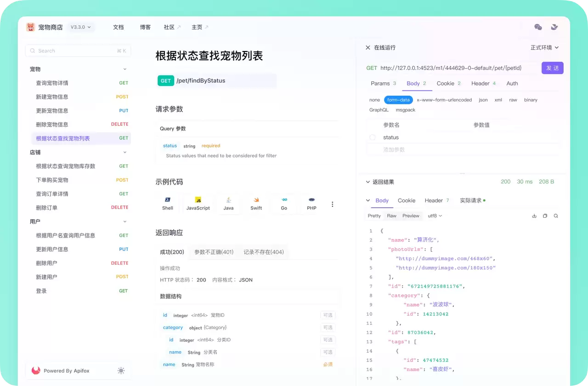The image size is (588, 386).
Task: Click the sidebar Search input field
Action: tap(78, 51)
